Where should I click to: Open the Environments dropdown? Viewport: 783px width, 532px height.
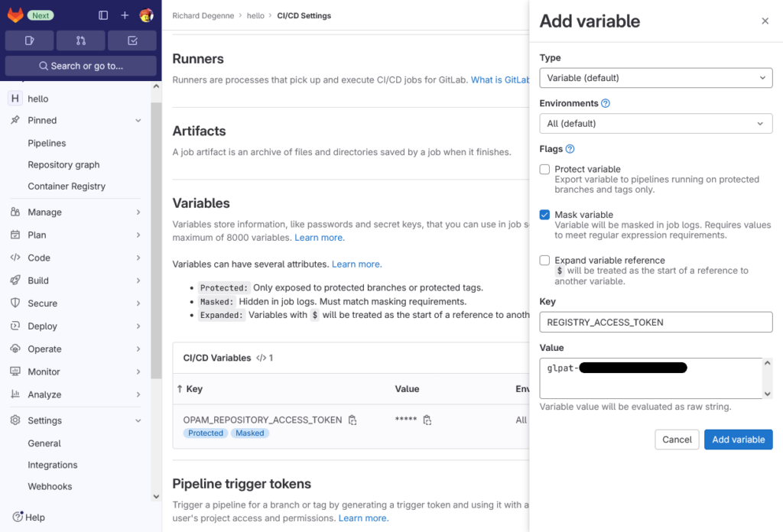655,123
